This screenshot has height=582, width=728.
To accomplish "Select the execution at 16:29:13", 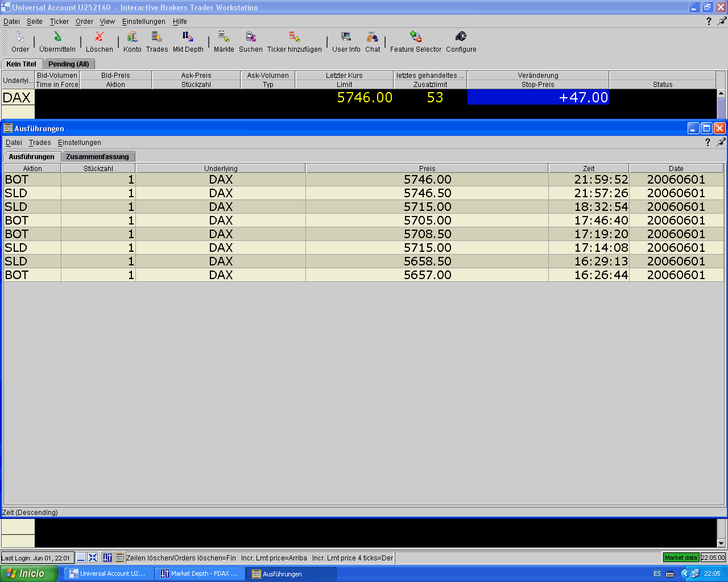I will 363,261.
